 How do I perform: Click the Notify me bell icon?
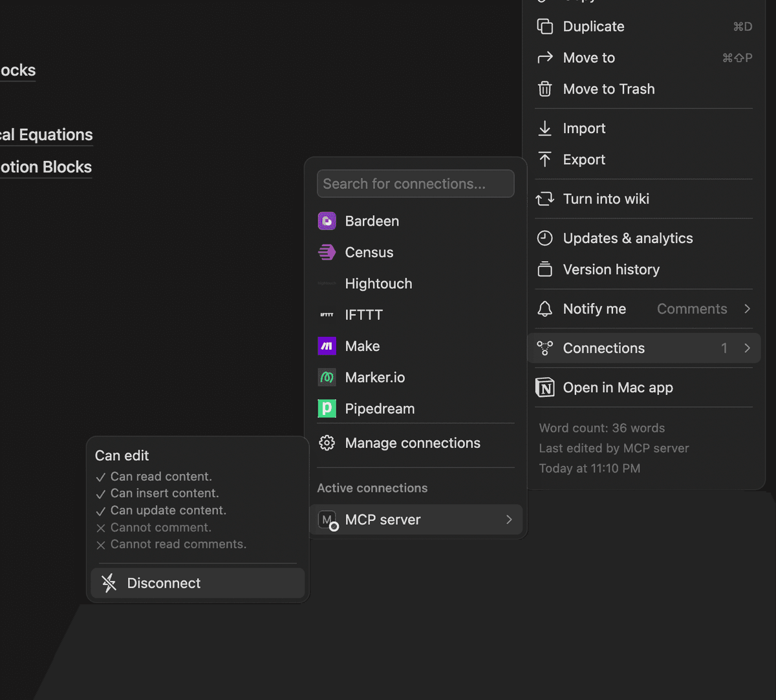[545, 309]
